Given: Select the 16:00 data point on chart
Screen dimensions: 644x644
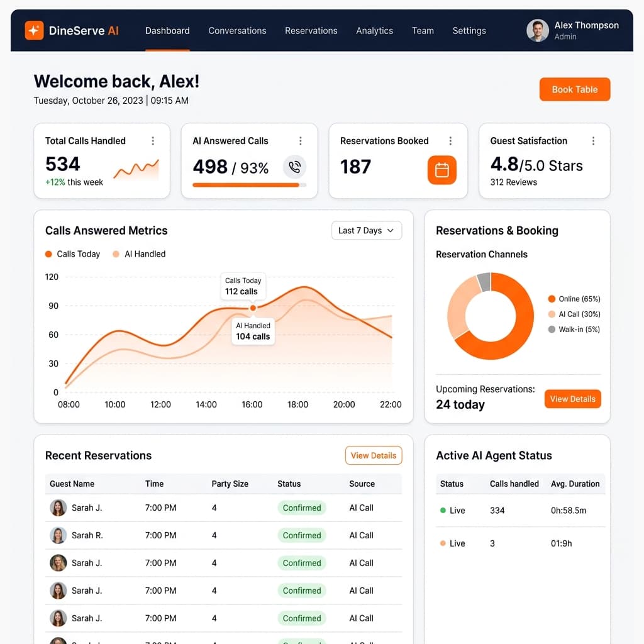Looking at the screenshot, I should pos(253,308).
